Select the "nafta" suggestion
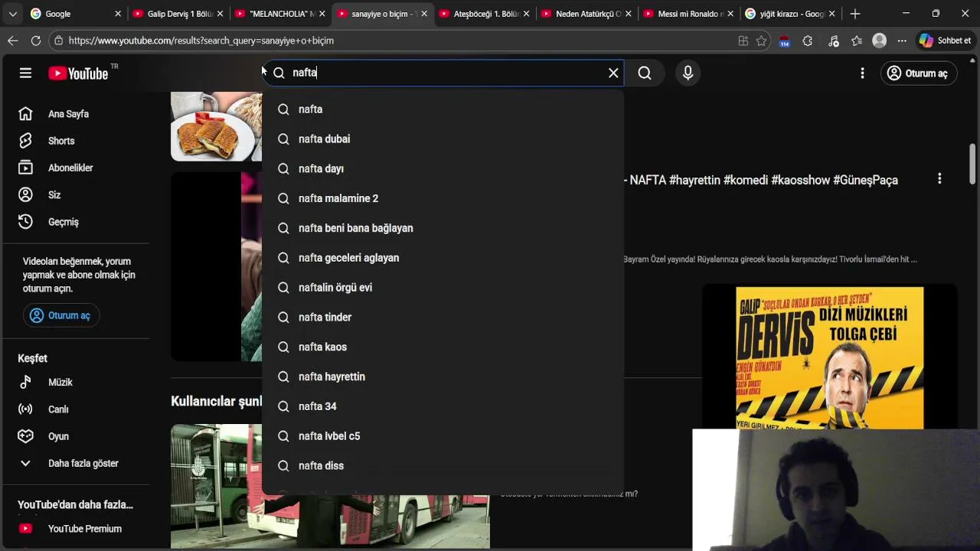This screenshot has width=980, height=551. click(x=443, y=109)
